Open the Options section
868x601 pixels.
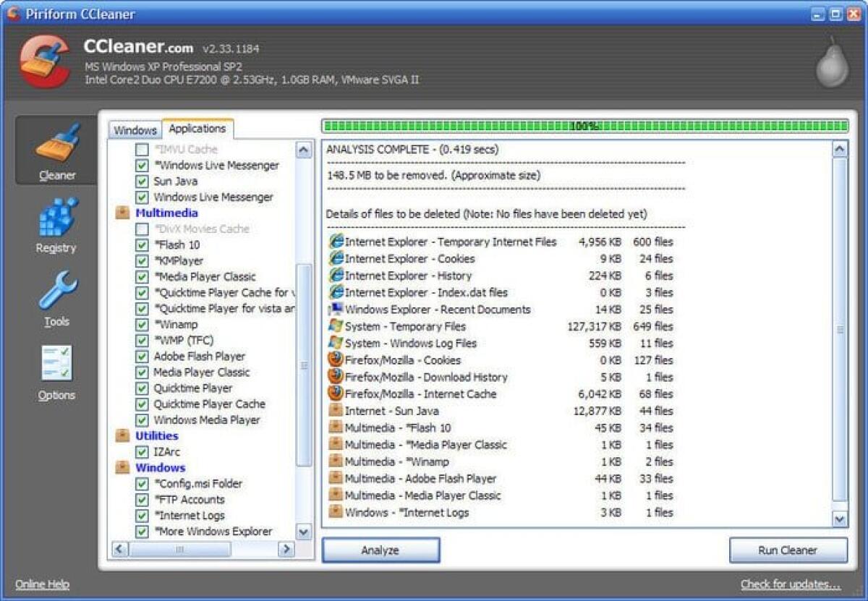point(56,370)
